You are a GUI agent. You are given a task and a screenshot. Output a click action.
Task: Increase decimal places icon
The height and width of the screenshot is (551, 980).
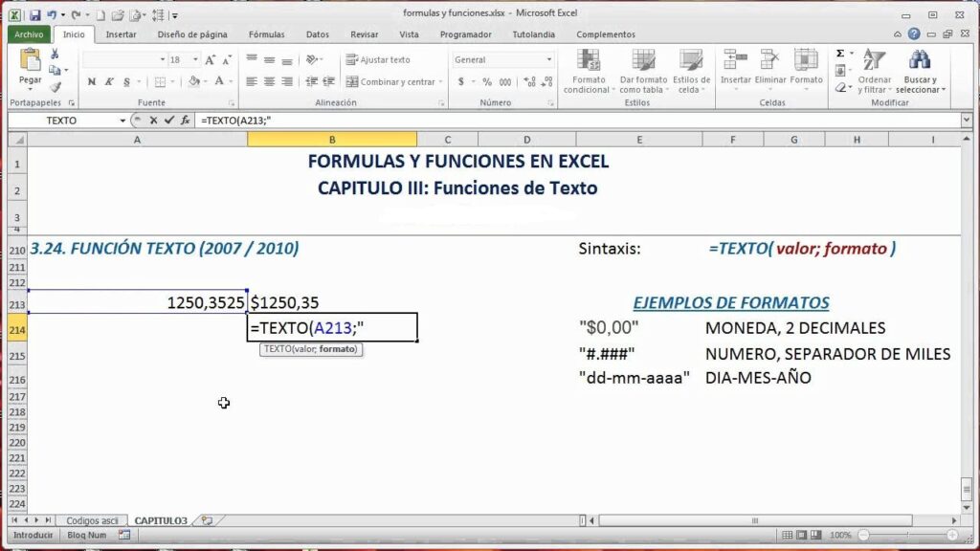[x=529, y=82]
